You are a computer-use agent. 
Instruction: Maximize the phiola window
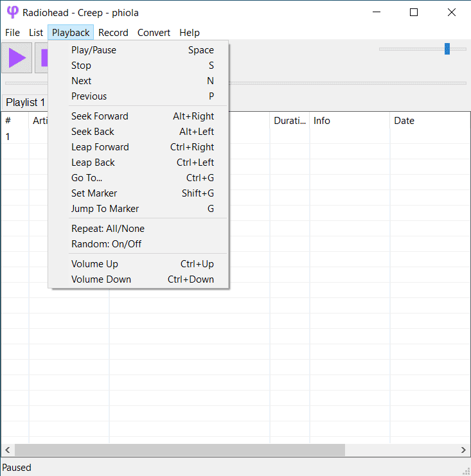(414, 12)
